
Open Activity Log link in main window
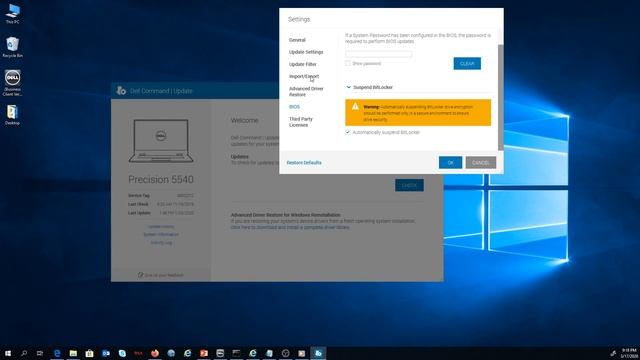161,243
